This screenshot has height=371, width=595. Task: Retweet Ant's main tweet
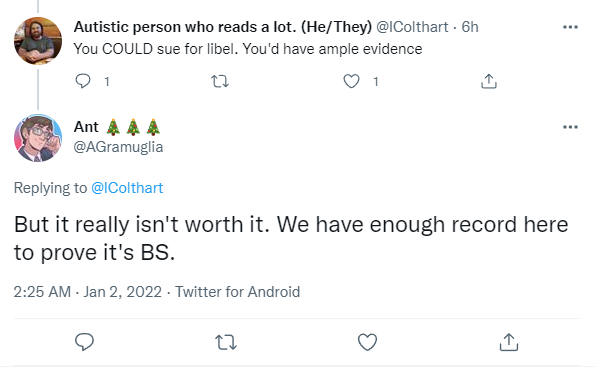point(226,342)
